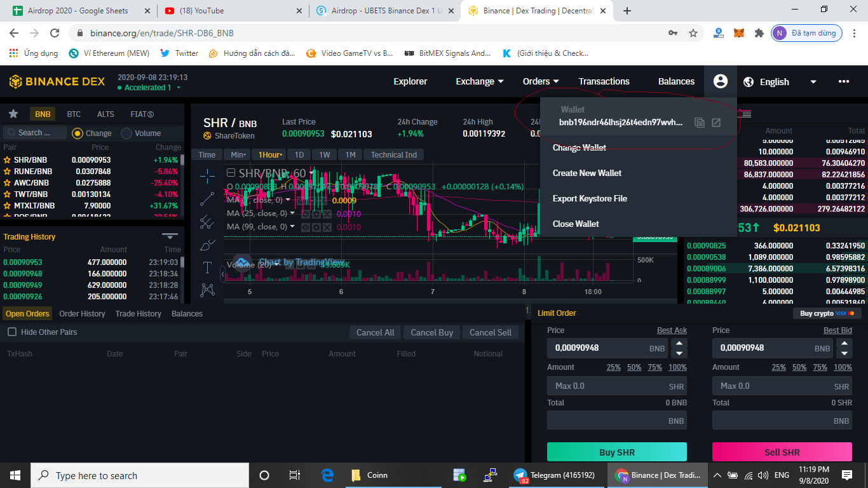Expand the Trading History filter dropdown
The width and height of the screenshot is (868, 488).
click(x=170, y=236)
